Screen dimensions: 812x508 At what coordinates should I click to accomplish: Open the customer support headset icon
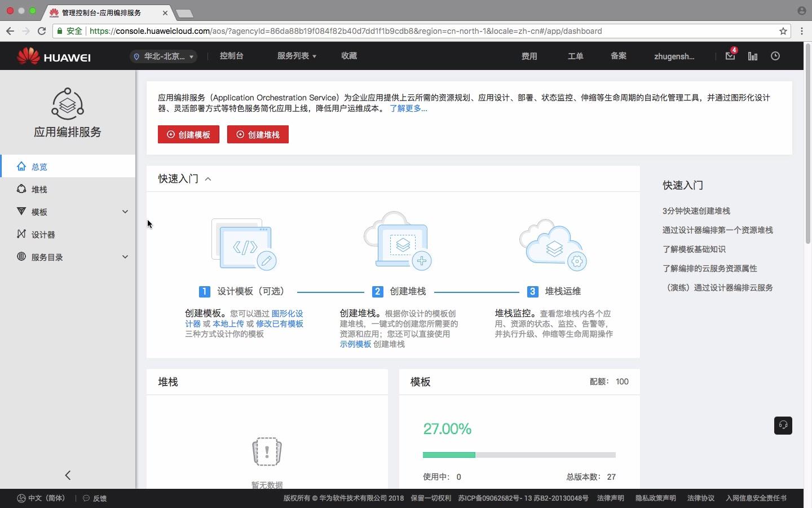pos(783,425)
